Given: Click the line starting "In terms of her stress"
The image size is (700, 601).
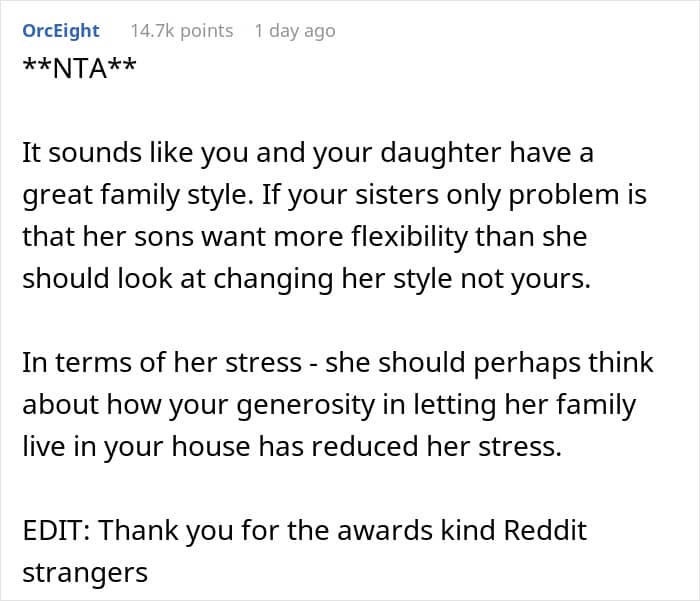Looking at the screenshot, I should 338,362.
